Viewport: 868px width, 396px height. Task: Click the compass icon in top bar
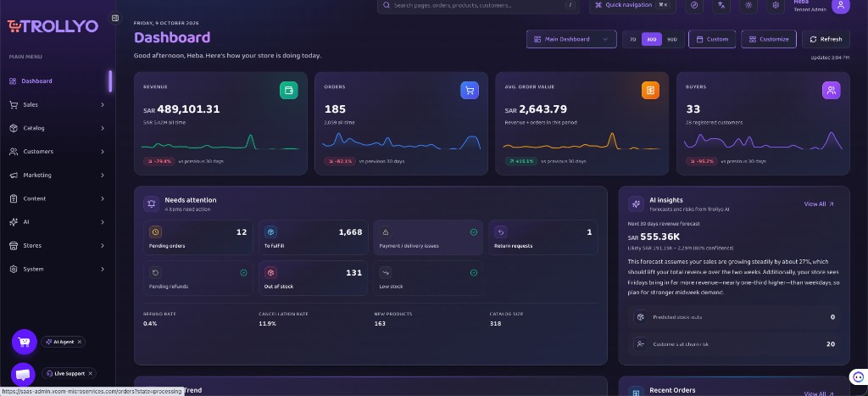(694, 5)
